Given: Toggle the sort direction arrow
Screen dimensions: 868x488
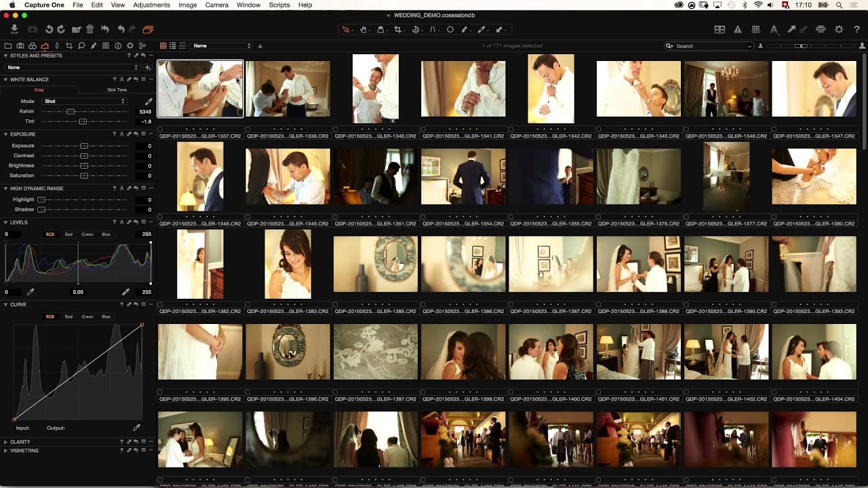Looking at the screenshot, I should [260, 46].
